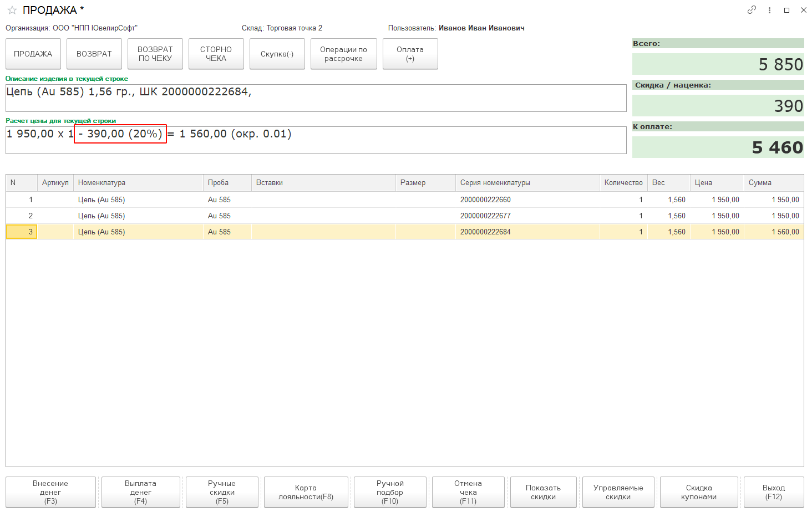Click Внесение денег (F3)
This screenshot has width=812, height=512.
click(50, 492)
